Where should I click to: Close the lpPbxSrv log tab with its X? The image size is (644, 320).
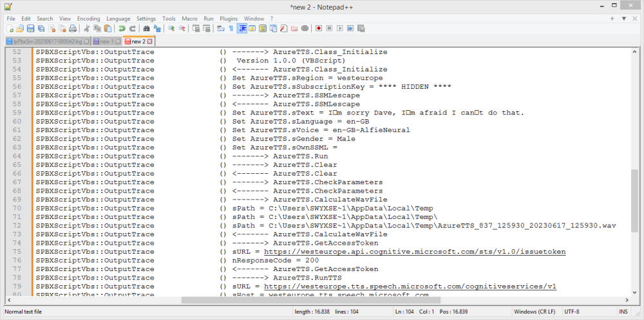click(x=87, y=41)
